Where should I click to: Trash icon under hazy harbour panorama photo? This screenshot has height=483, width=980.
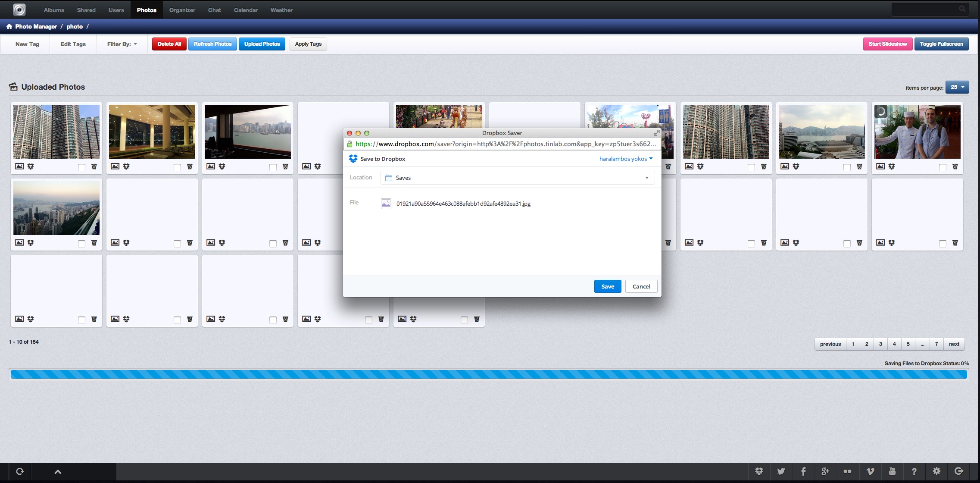point(859,166)
